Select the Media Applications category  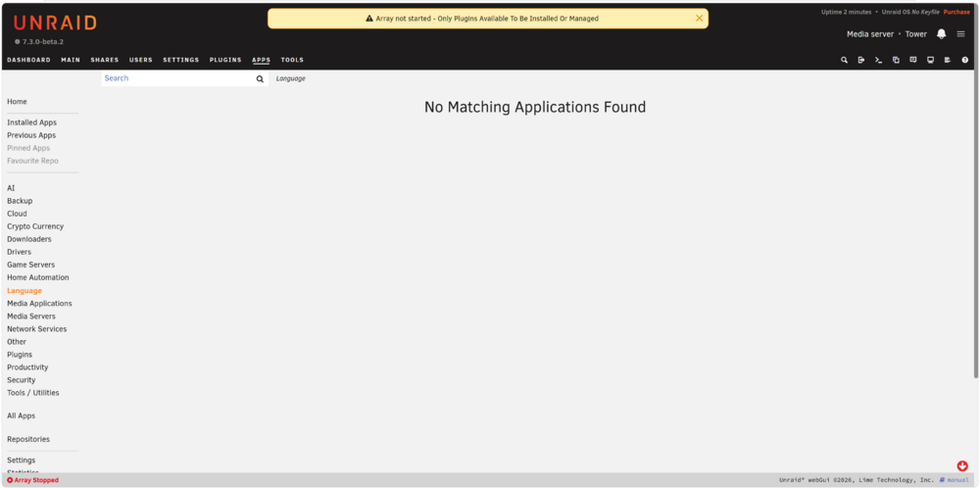click(x=39, y=303)
